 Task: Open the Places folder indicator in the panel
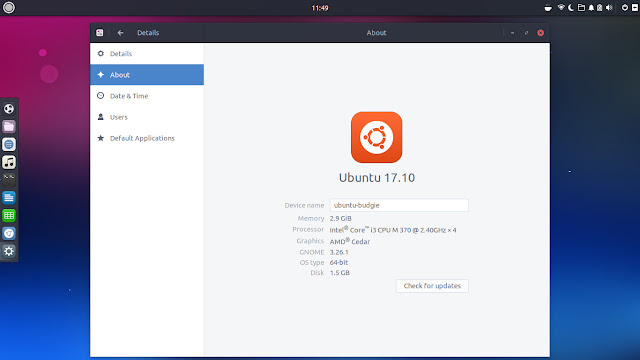click(x=581, y=8)
